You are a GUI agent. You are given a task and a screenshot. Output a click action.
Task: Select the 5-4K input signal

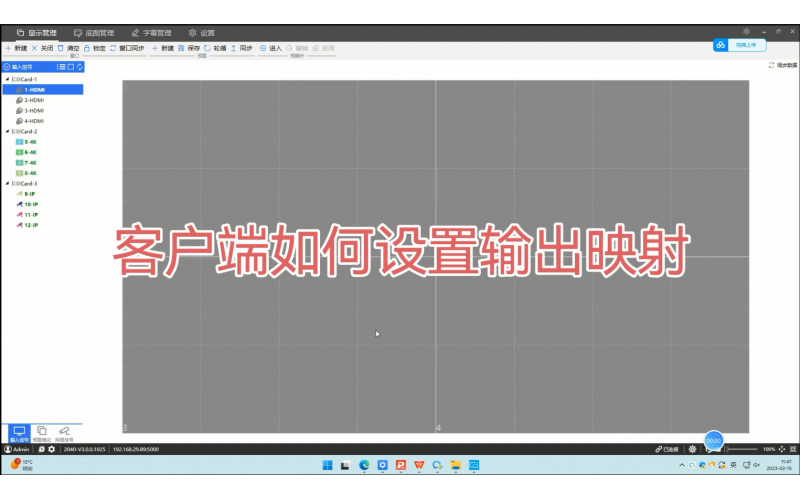[27, 142]
